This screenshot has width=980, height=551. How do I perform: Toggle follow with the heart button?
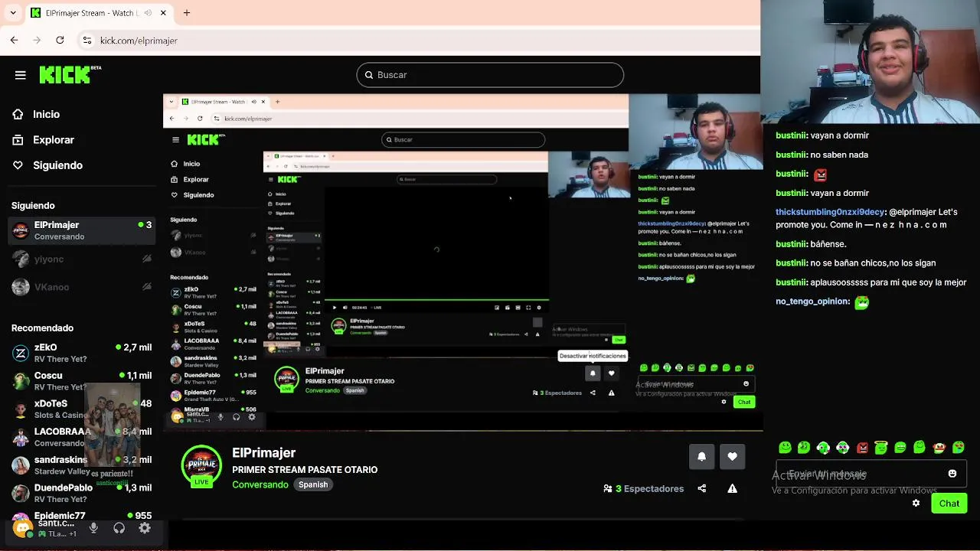(733, 456)
